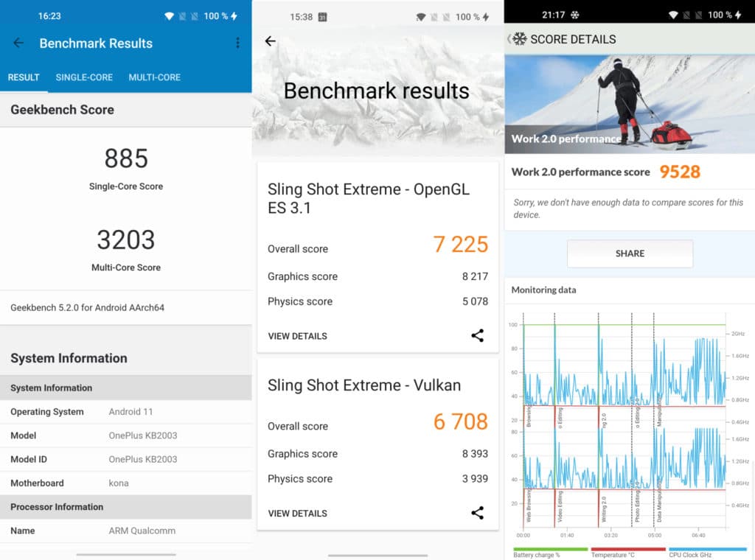Tap the 9528 Work 2.0 performance score
Viewport: 755px width, 560px height.
(x=679, y=172)
